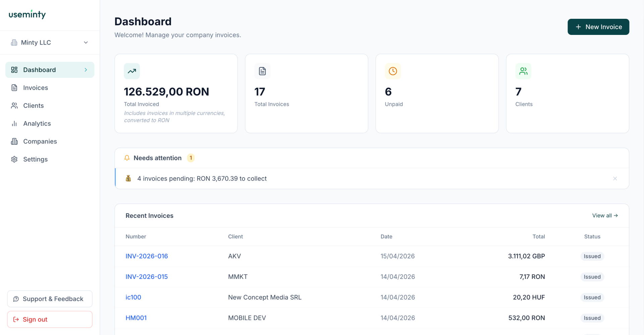Open Settings from the sidebar
Screen dimensions: 644x335
click(x=35, y=159)
